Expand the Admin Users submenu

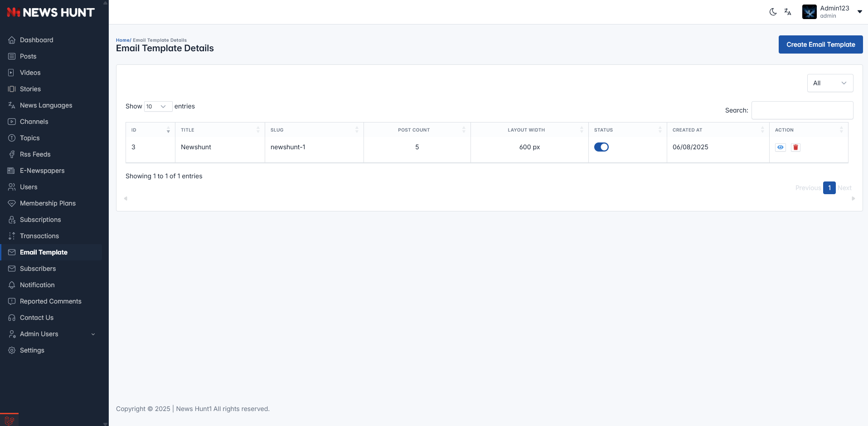(x=93, y=334)
